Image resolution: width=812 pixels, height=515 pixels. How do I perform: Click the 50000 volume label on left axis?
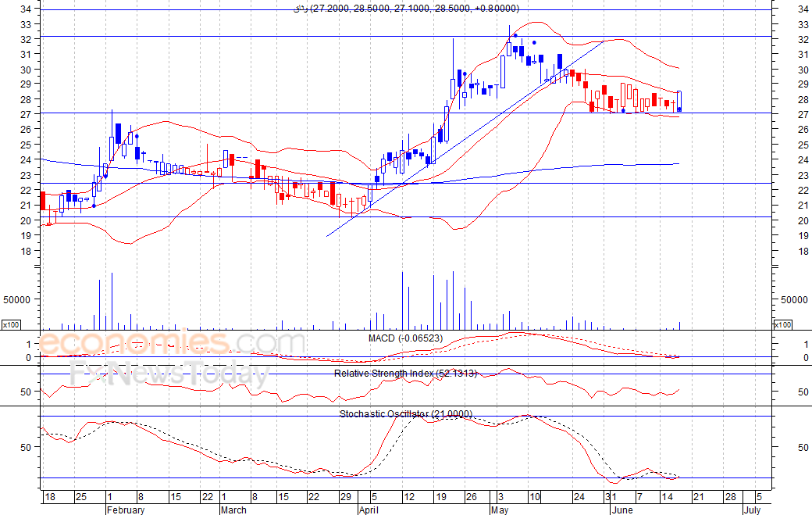coord(17,299)
